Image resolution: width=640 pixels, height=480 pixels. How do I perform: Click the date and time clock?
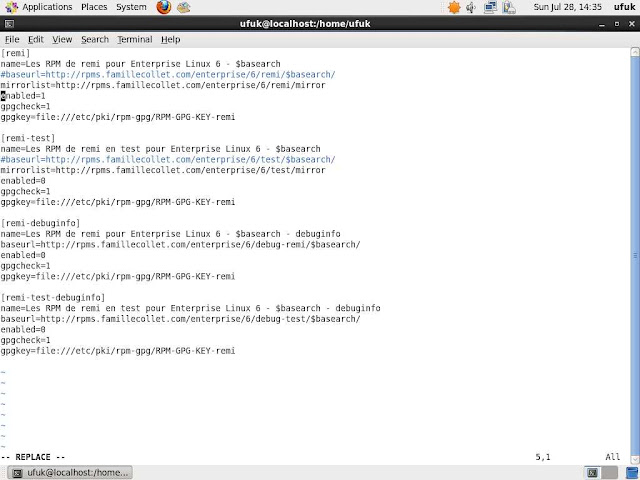(567, 7)
